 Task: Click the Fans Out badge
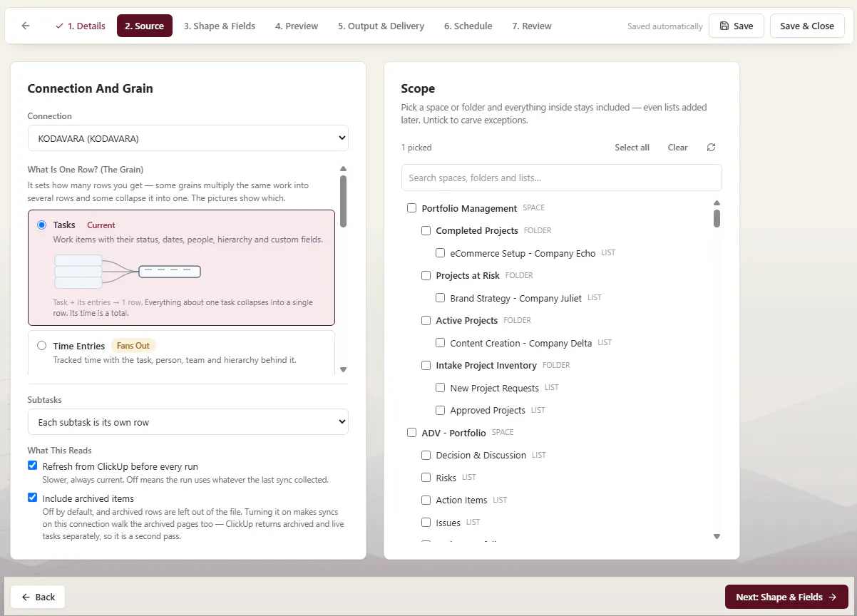[133, 346]
